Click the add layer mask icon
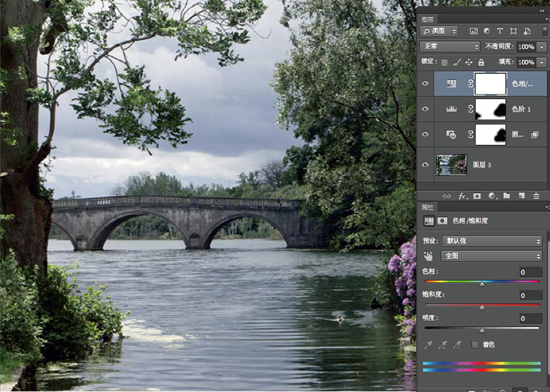This screenshot has width=550, height=392. pyautogui.click(x=477, y=196)
